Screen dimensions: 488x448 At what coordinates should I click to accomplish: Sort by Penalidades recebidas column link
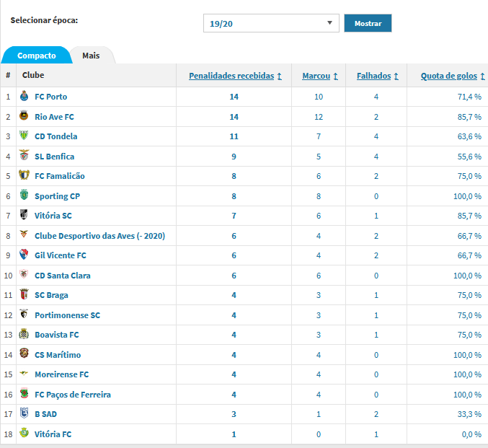[x=231, y=76]
